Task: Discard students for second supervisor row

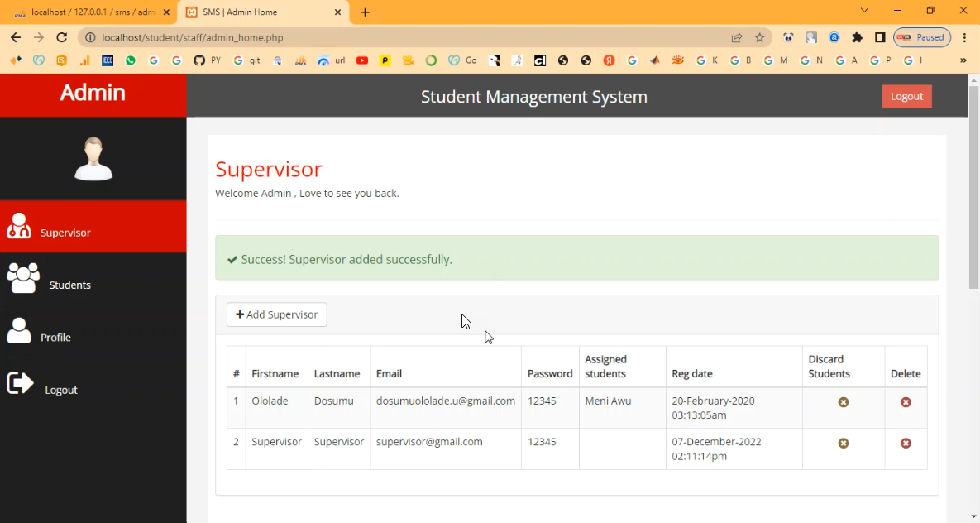Action: pos(843,444)
